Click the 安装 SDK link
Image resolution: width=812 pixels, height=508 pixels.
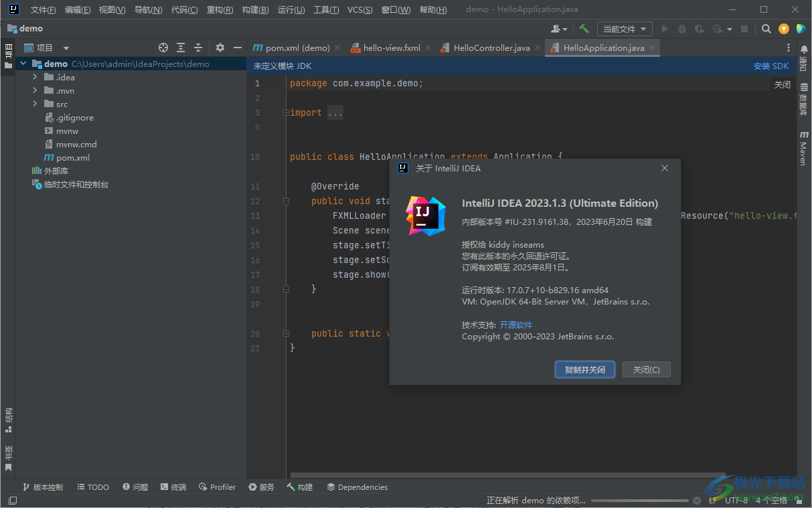pyautogui.click(x=770, y=66)
